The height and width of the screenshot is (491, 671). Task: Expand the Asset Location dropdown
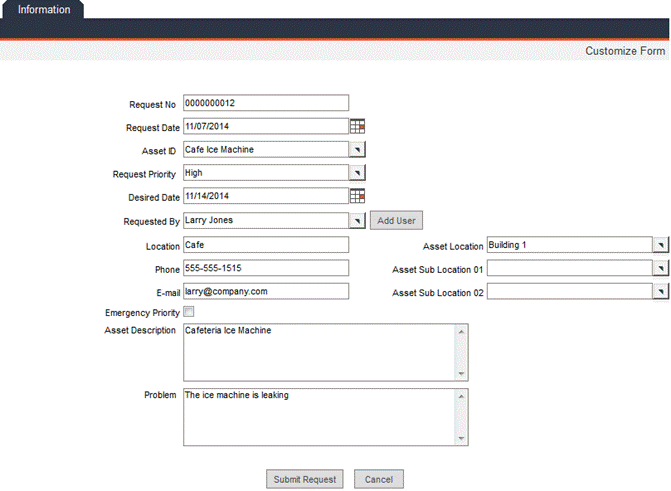660,245
